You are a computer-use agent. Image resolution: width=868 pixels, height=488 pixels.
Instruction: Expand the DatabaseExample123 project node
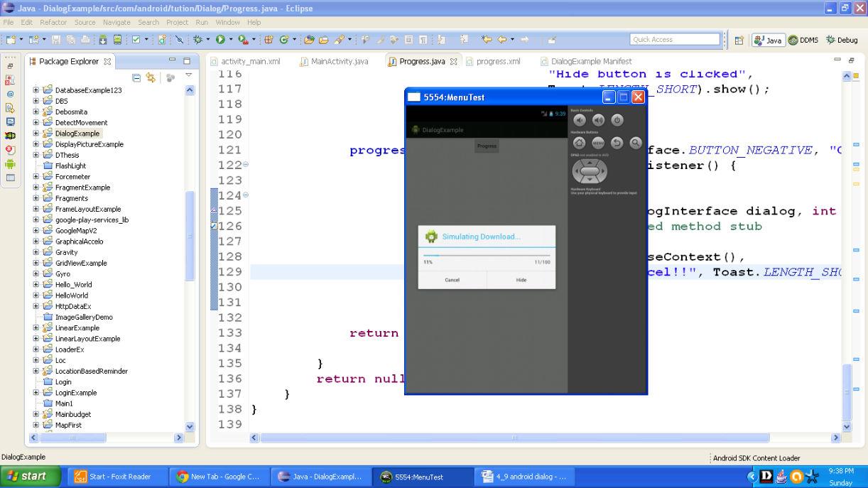36,90
